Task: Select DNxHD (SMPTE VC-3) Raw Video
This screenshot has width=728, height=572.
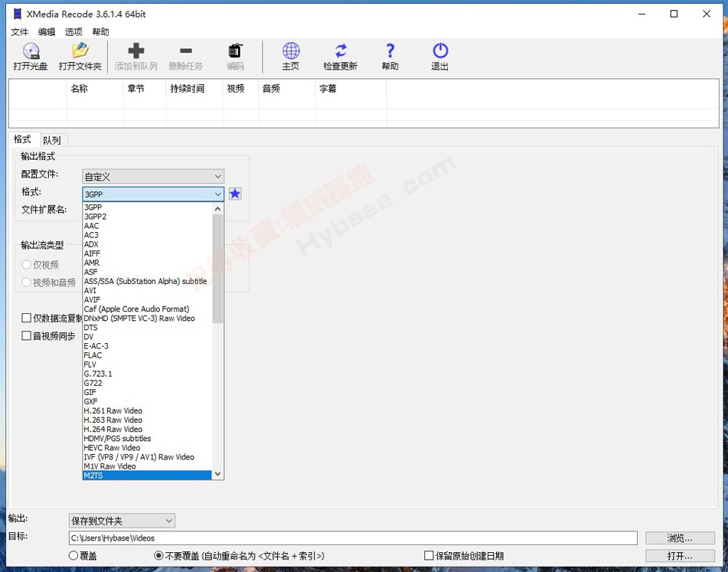Action: pyautogui.click(x=147, y=319)
